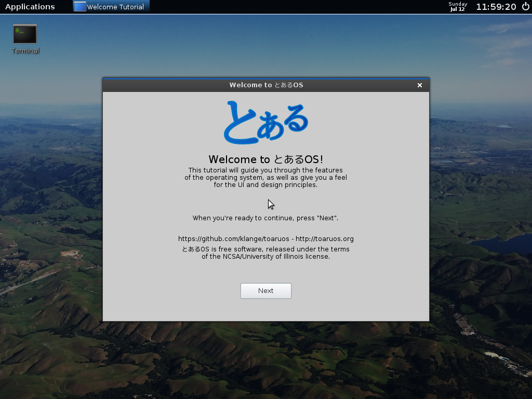This screenshot has width=532, height=399.
Task: Click the line "This tutorial will guide you through the features"
Action: [x=265, y=170]
